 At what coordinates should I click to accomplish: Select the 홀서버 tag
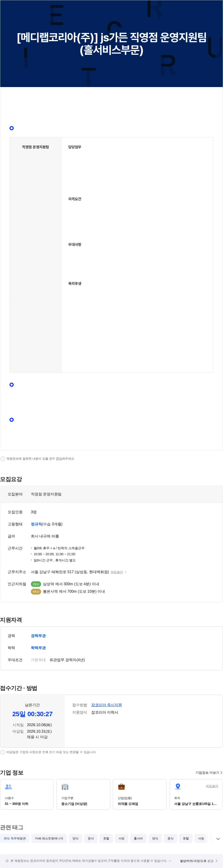click(138, 838)
